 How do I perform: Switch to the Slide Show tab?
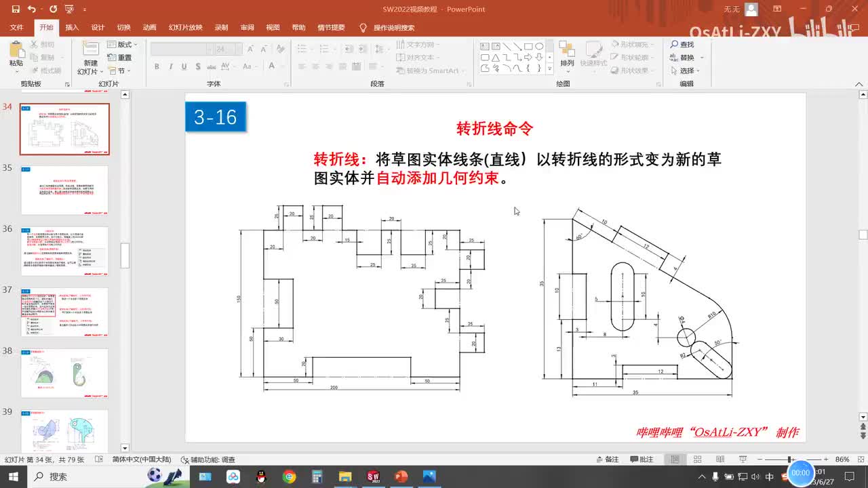pos(185,28)
